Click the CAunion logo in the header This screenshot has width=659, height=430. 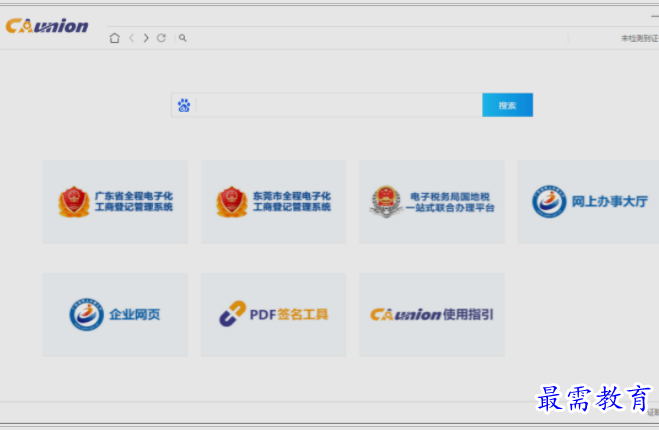[47, 26]
